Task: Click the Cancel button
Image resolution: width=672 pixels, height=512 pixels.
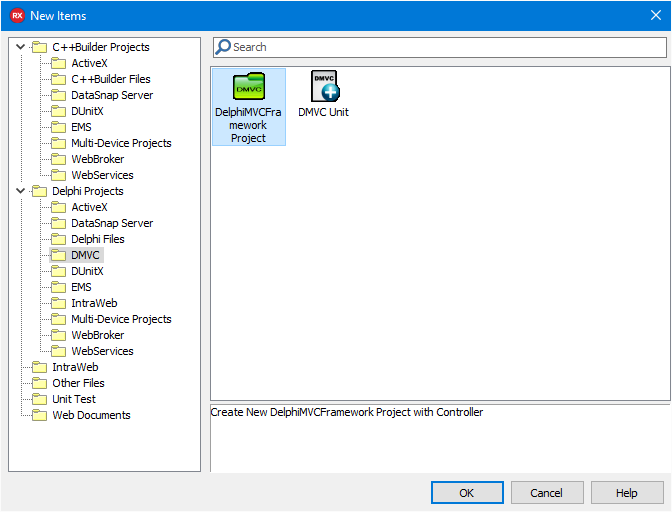Action: click(x=547, y=493)
